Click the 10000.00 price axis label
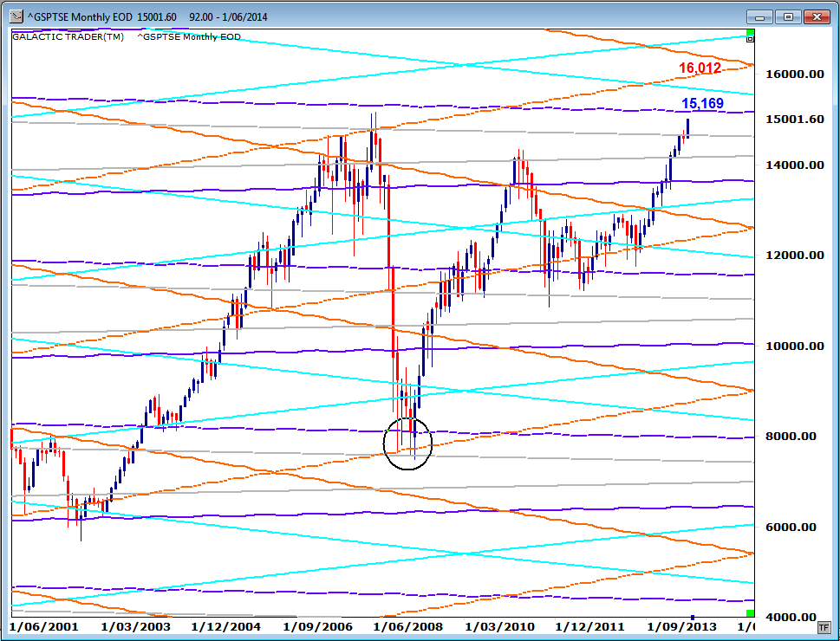Screen dimensions: 840x641 pos(795,346)
